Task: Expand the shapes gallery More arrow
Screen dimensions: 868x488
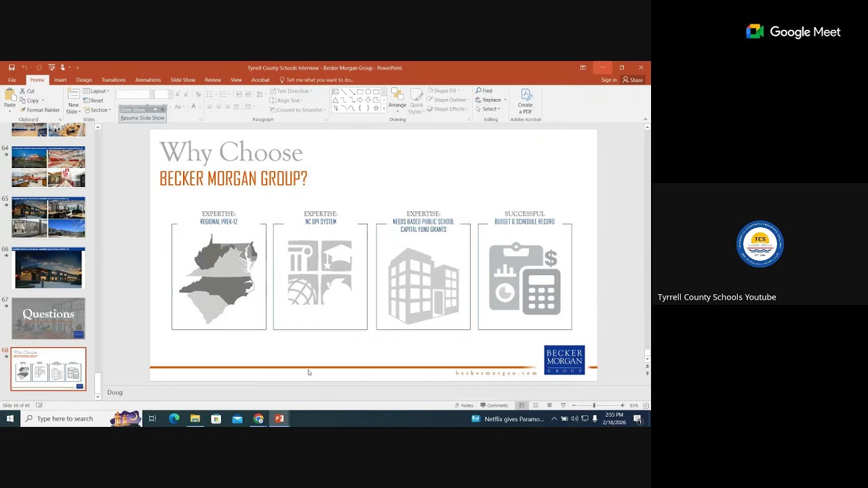Action: (384, 109)
